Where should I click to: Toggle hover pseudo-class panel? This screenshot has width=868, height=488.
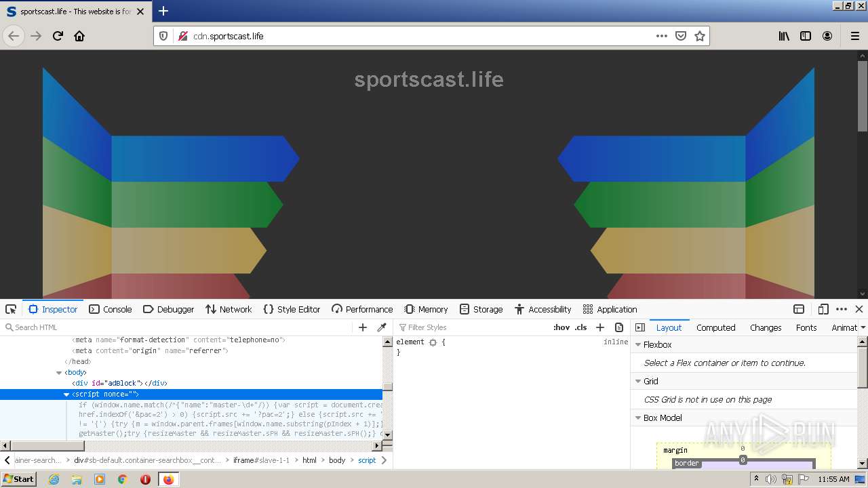(561, 327)
